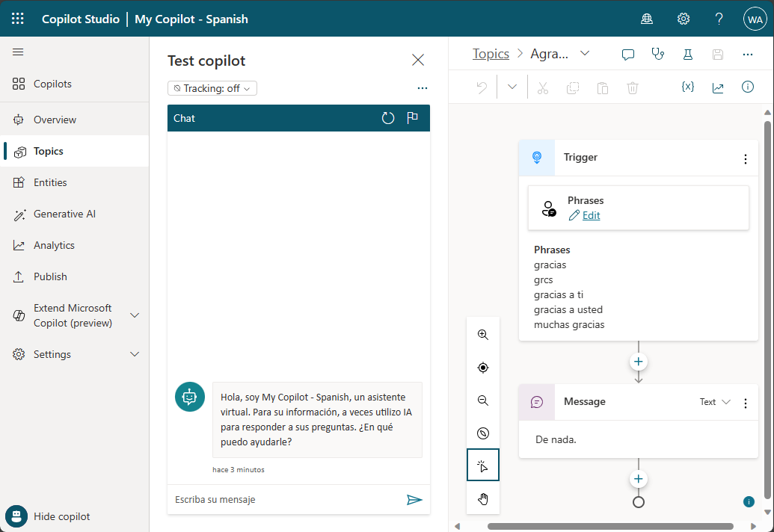The image size is (774, 532).
Task: Click the bot avatar in chat
Action: pyautogui.click(x=189, y=397)
